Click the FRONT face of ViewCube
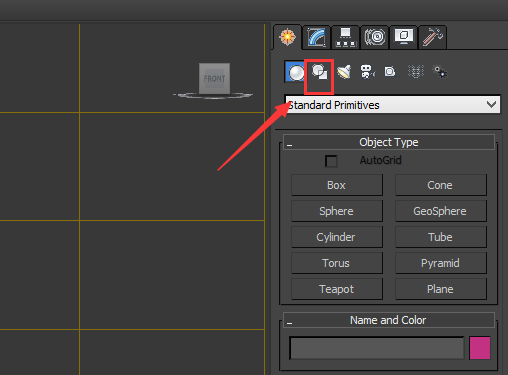 click(x=214, y=79)
